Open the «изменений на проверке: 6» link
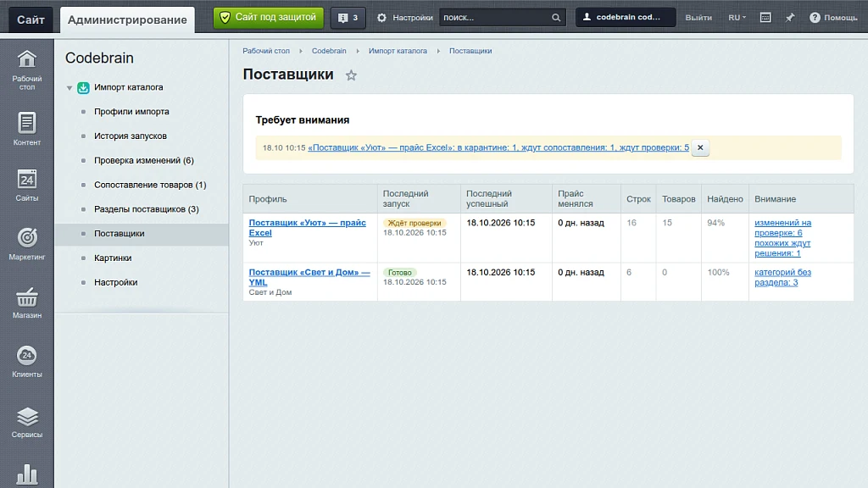 pyautogui.click(x=782, y=227)
